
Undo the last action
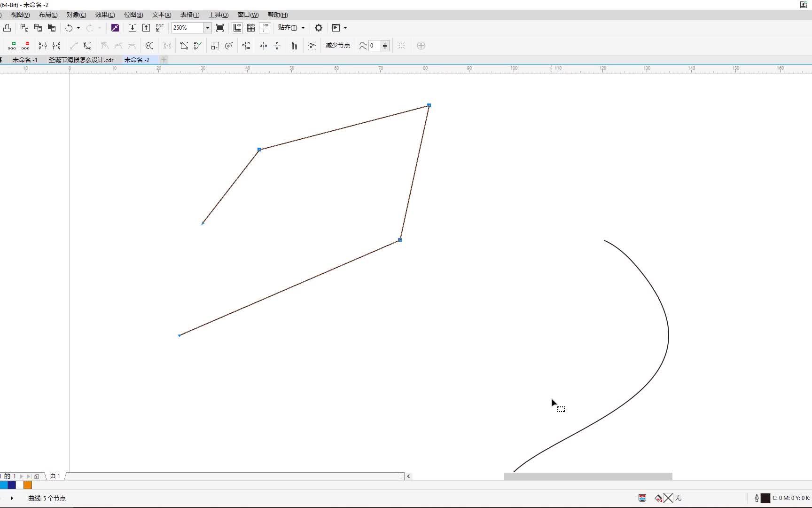point(69,28)
